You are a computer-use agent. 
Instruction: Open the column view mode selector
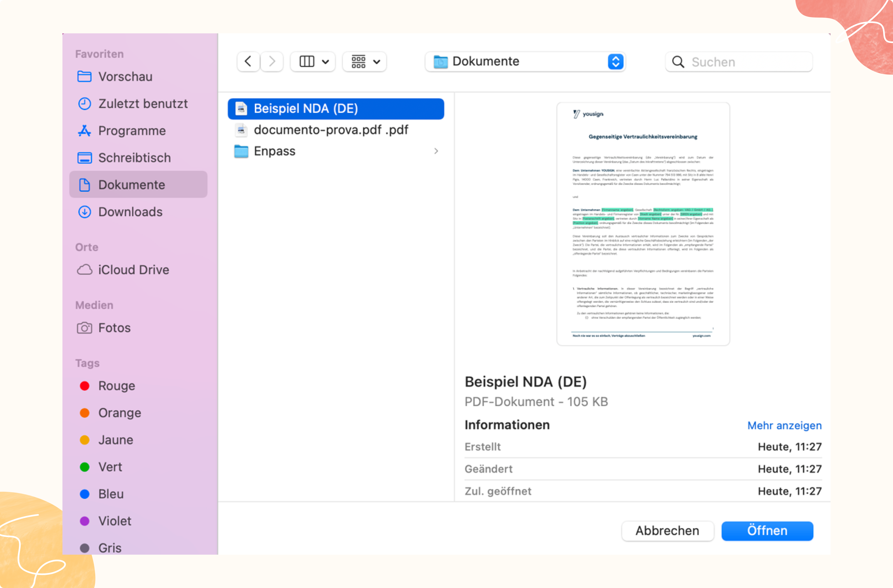click(x=313, y=61)
